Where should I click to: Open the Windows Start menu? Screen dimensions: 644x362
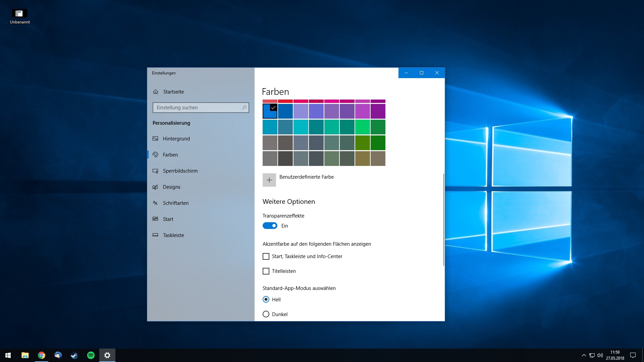tap(8, 355)
